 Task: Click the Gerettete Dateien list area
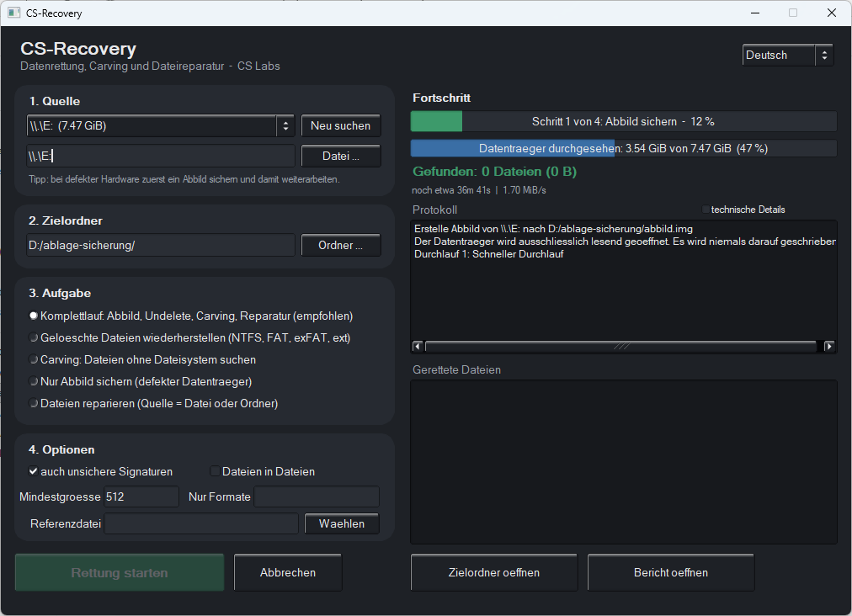pos(624,462)
